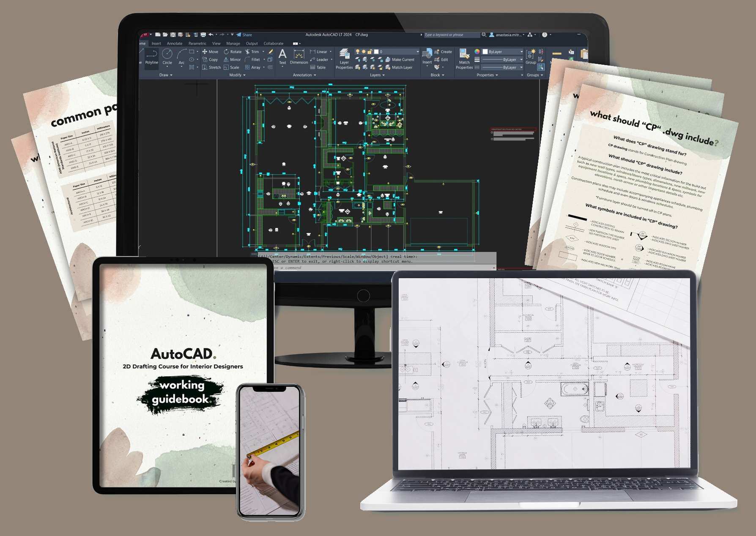
Task: Select the Fillet tool
Action: coord(252,60)
